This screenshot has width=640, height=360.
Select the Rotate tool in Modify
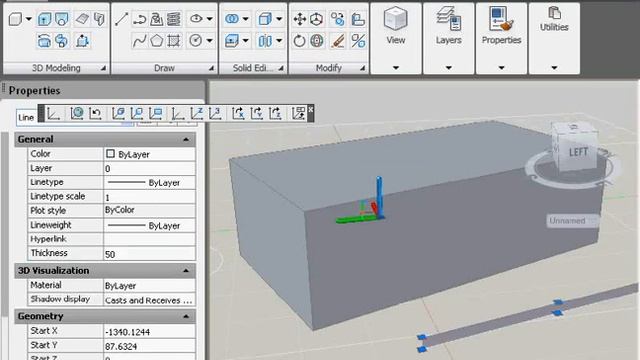point(300,40)
